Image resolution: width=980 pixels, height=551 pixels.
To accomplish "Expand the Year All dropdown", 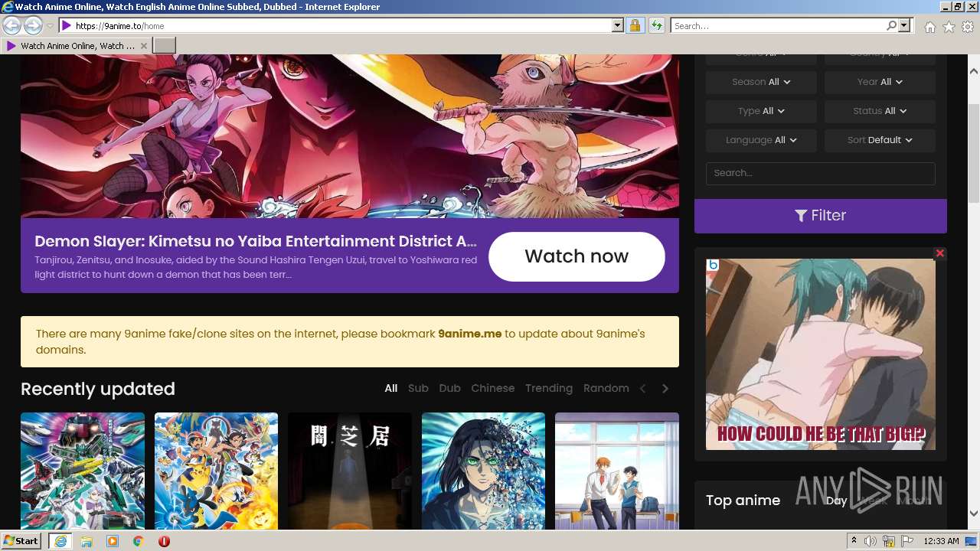I will pos(880,82).
